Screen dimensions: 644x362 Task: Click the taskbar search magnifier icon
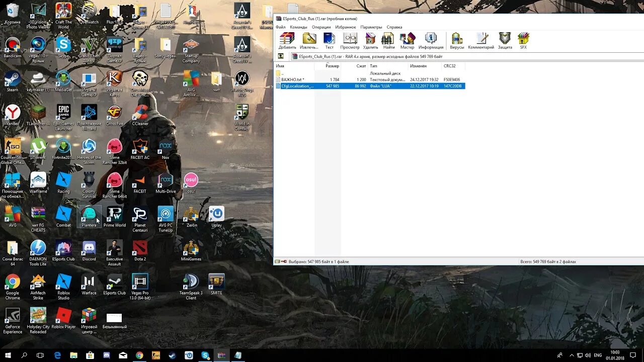tap(24, 355)
